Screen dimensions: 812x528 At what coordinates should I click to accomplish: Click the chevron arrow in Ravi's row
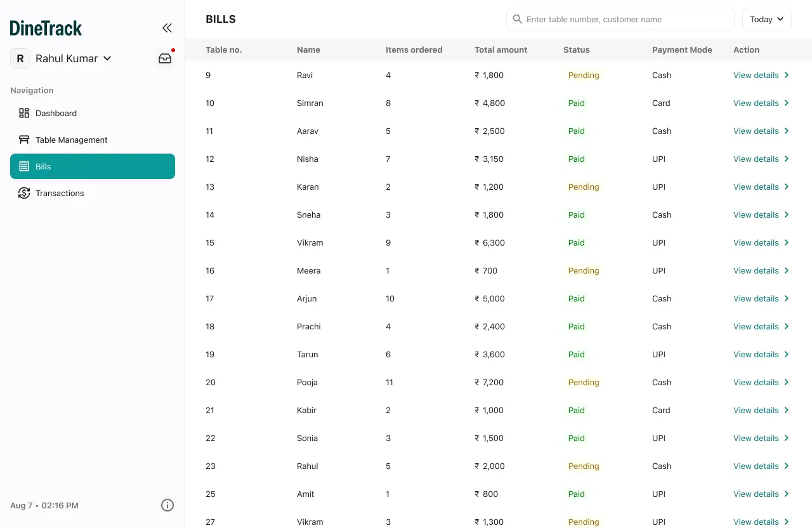[787, 75]
